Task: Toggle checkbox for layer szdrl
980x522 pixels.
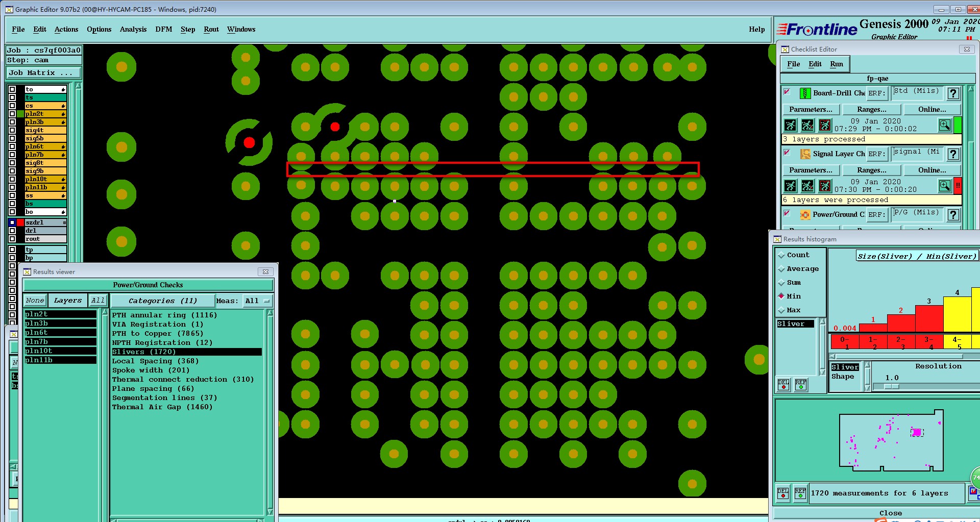Action: tap(12, 222)
